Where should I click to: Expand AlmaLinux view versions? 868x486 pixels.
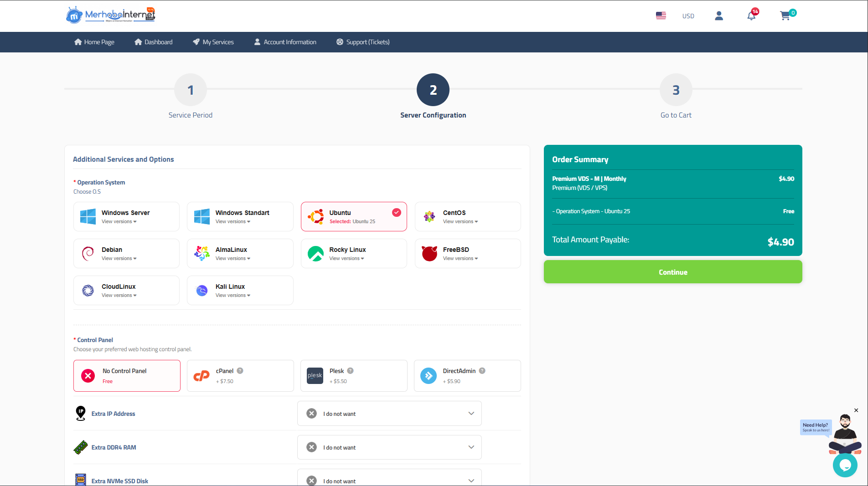(x=233, y=259)
